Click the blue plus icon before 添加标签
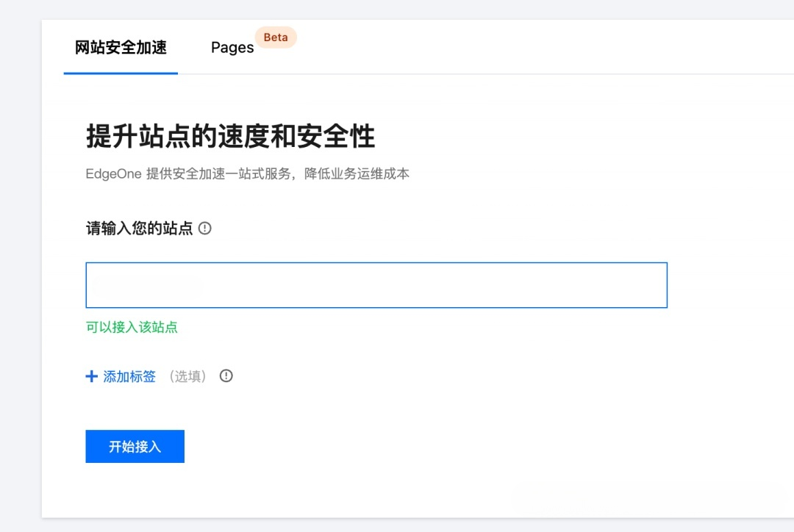 pyautogui.click(x=92, y=377)
